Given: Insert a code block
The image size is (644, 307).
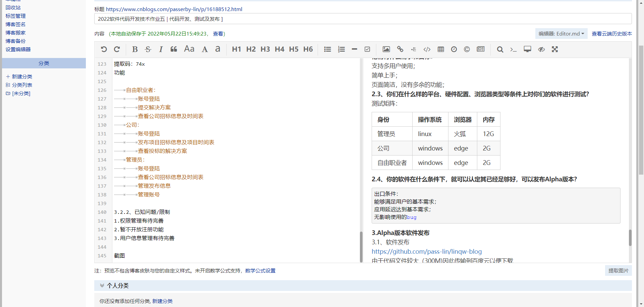Looking at the screenshot, I should point(427,49).
